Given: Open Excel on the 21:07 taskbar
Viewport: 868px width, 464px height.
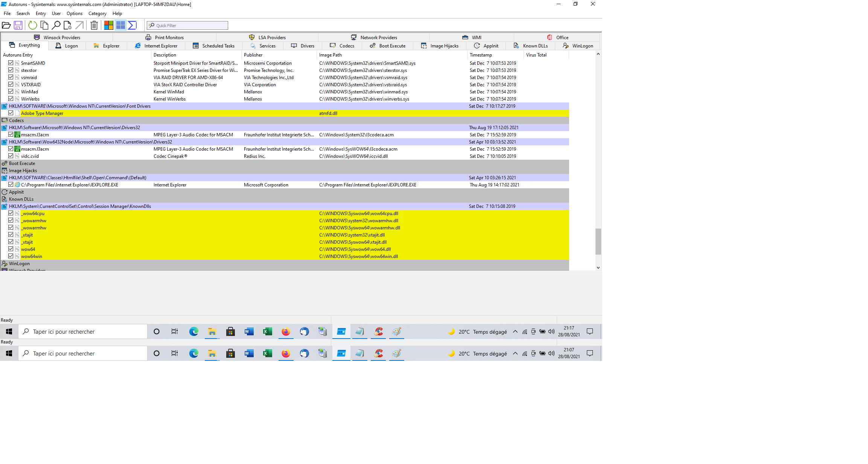Looking at the screenshot, I should pos(267,353).
